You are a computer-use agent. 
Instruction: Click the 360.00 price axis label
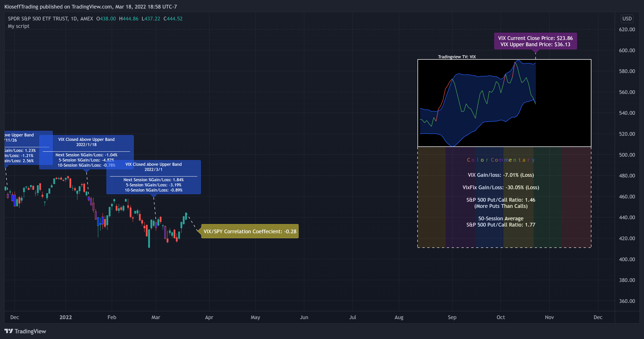627,301
